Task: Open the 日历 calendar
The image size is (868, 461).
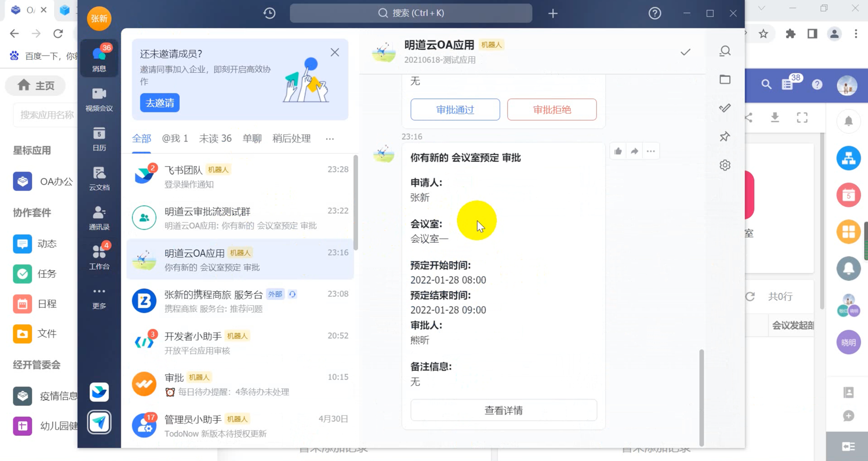Action: pos(99,139)
